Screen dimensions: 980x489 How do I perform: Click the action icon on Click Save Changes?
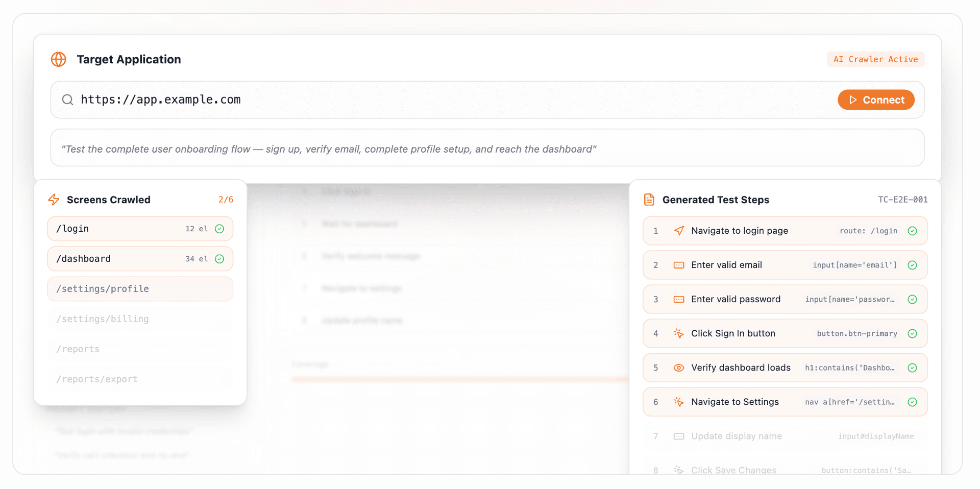pos(679,470)
